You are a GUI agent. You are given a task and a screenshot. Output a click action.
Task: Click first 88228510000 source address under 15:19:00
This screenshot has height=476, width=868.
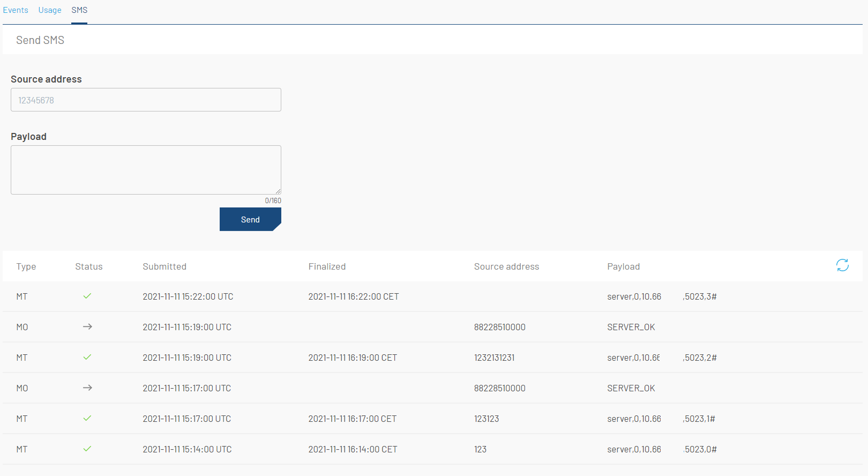tap(499, 327)
